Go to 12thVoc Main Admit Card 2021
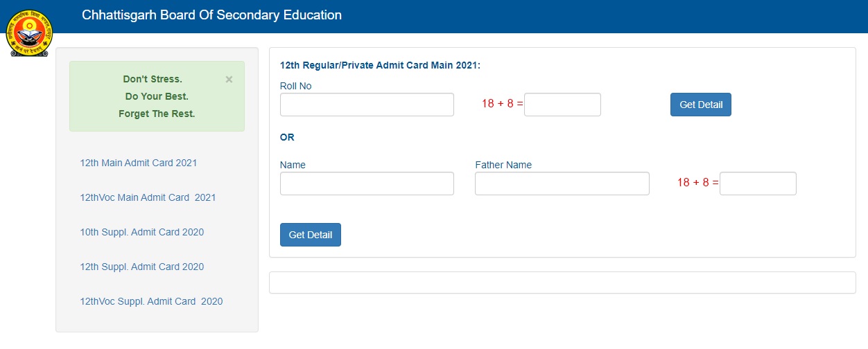868x349 pixels. click(148, 197)
